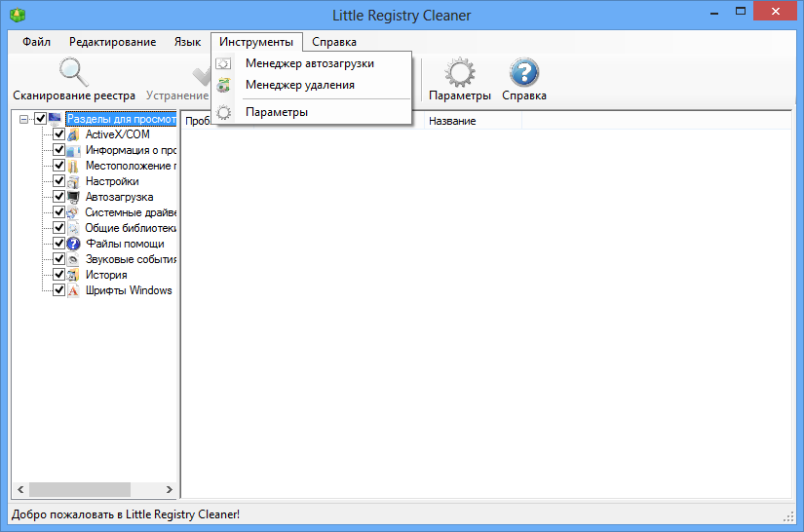
Task: Maximize the Little Registry Cleaner window
Action: click(741, 12)
